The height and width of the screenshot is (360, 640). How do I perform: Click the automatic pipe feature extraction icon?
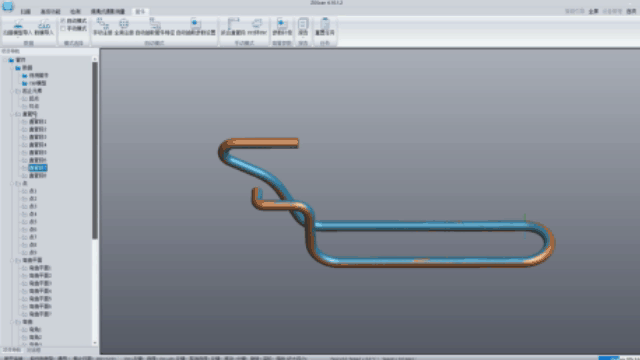155,26
